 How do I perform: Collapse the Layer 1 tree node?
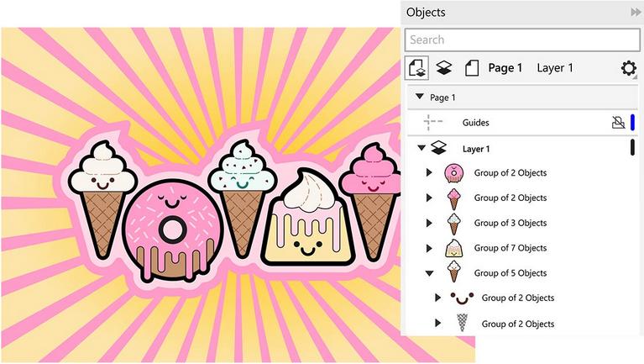(421, 148)
